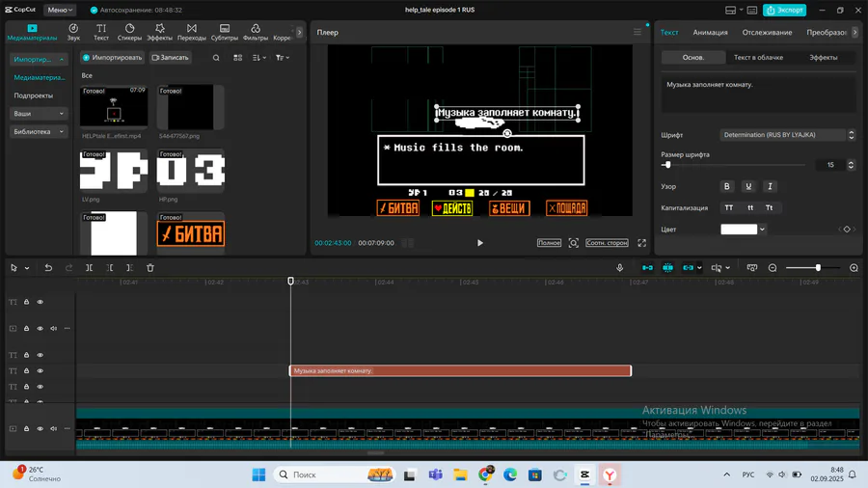Switch media grid view layout icon
Image resolution: width=868 pixels, height=488 pixels.
pos(237,58)
